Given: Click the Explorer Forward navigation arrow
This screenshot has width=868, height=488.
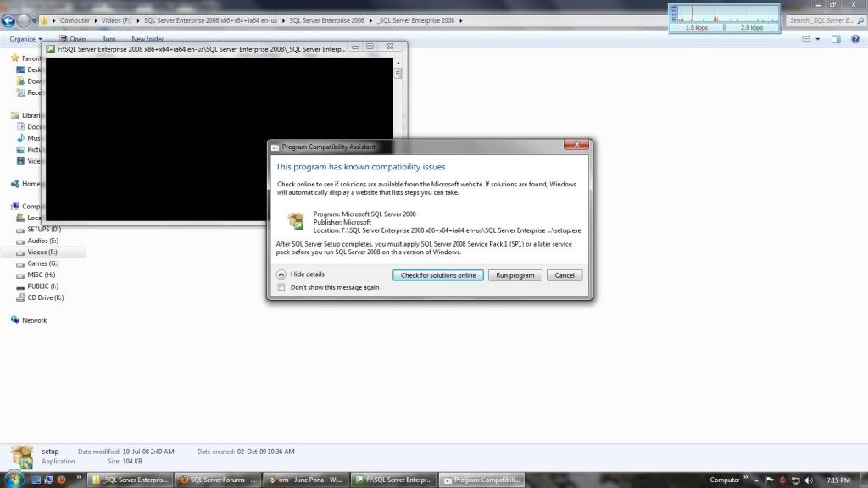Looking at the screenshot, I should (23, 20).
